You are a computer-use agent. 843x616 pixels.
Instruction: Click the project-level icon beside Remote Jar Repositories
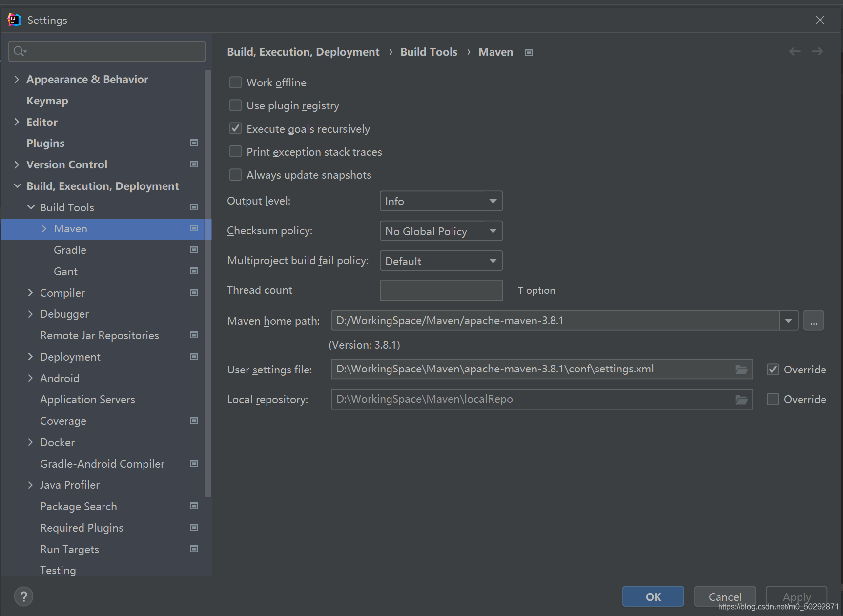tap(194, 335)
